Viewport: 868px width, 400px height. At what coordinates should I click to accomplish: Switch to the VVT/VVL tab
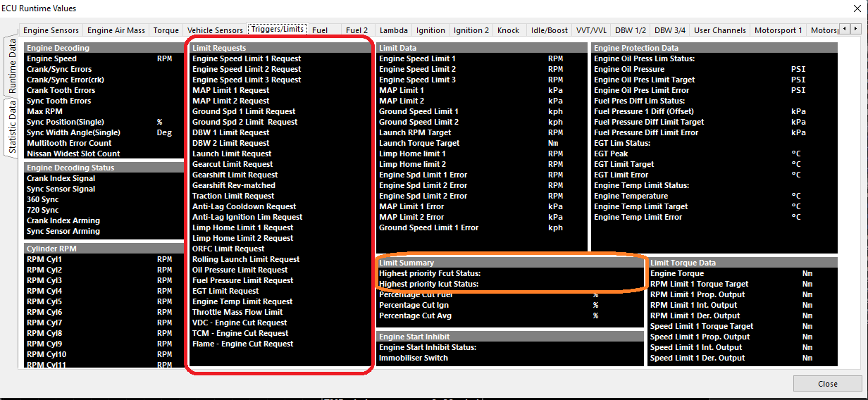(x=590, y=30)
